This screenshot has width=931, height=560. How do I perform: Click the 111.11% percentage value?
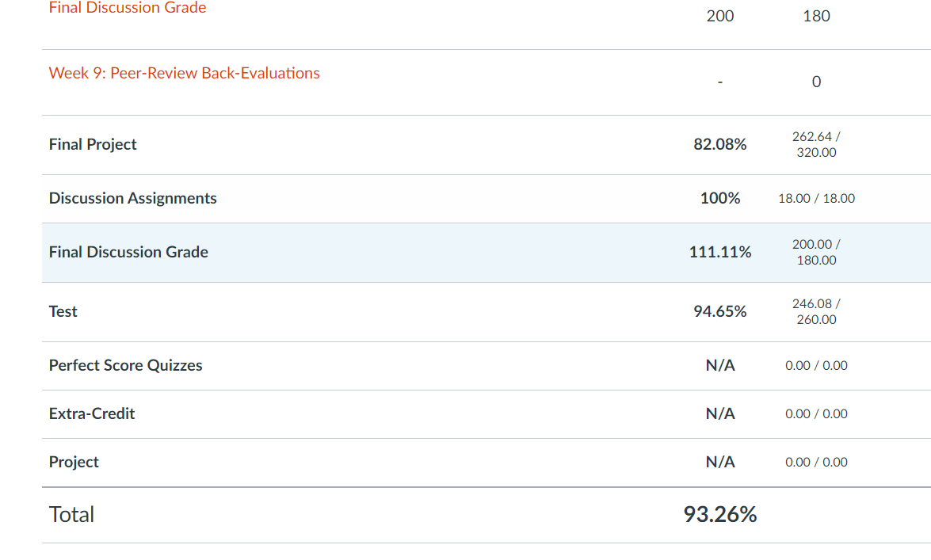tap(719, 252)
